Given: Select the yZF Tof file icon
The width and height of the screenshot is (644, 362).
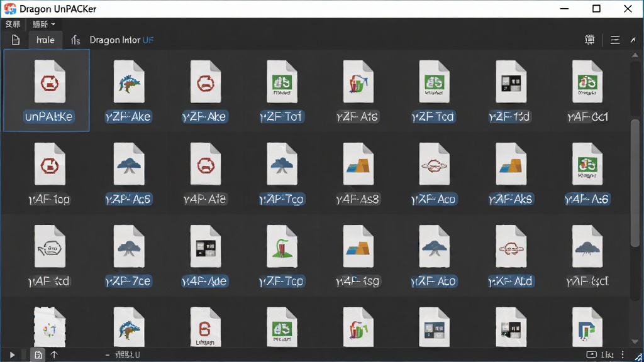Looking at the screenshot, I should [x=282, y=81].
